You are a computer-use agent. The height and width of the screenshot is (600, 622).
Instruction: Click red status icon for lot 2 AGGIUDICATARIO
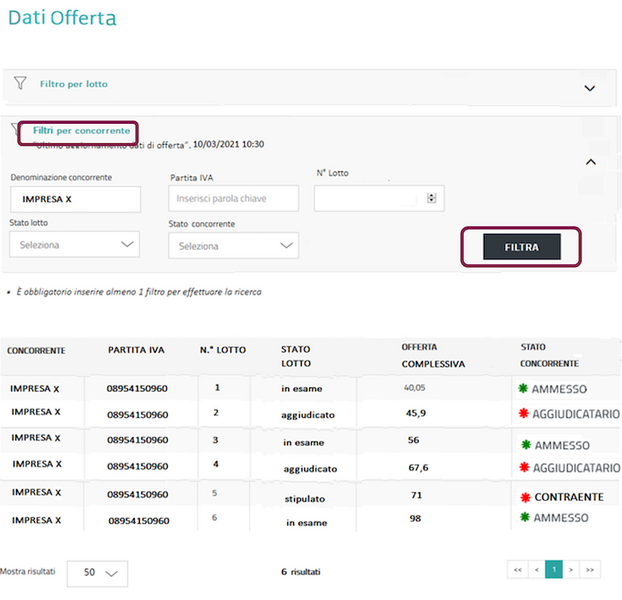coord(523,414)
